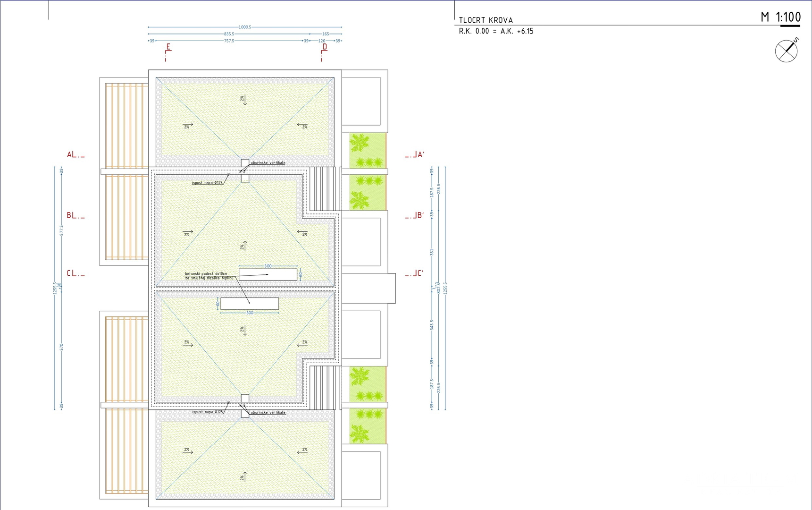Click the 757.5 dimension text at top
This screenshot has height=510, width=812.
point(229,41)
